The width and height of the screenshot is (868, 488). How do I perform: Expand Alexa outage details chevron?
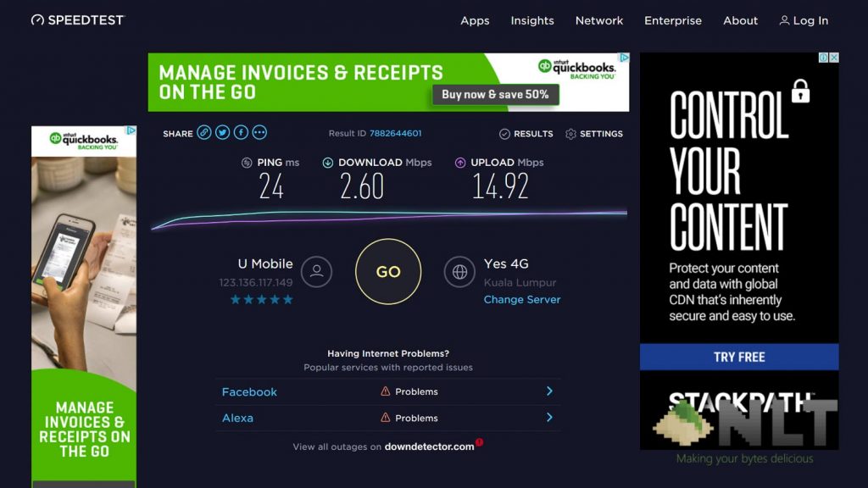549,417
